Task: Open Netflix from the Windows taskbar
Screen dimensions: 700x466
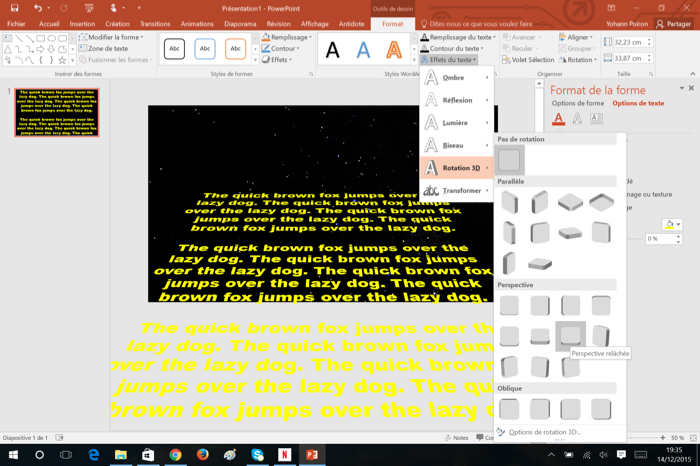Action: 284,455
